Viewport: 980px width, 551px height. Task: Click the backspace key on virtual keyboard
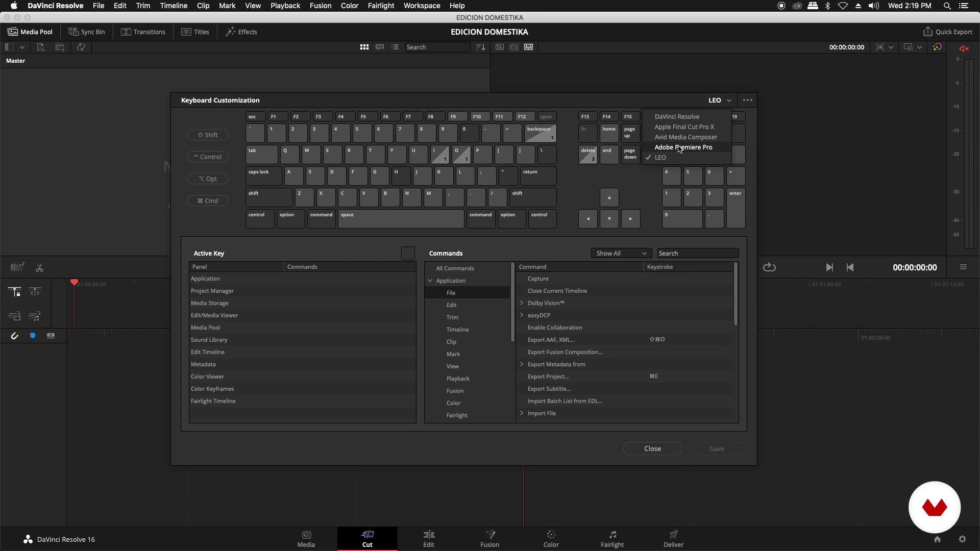pos(540,133)
